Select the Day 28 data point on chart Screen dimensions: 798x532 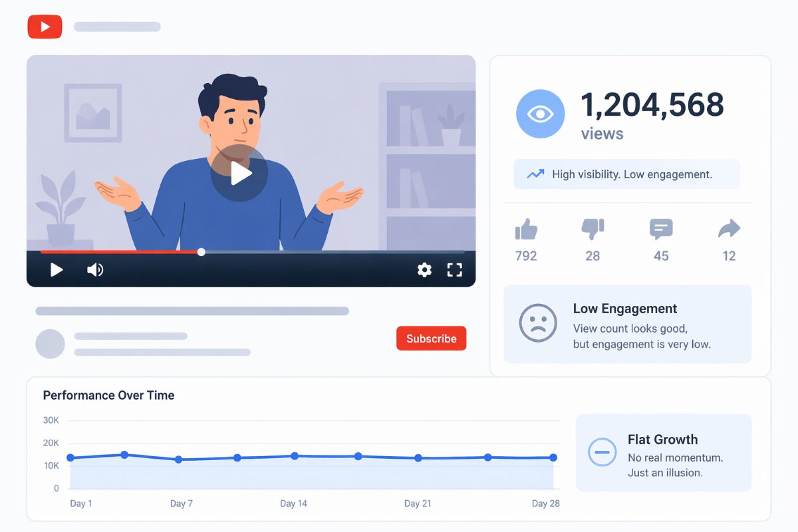coord(553,458)
